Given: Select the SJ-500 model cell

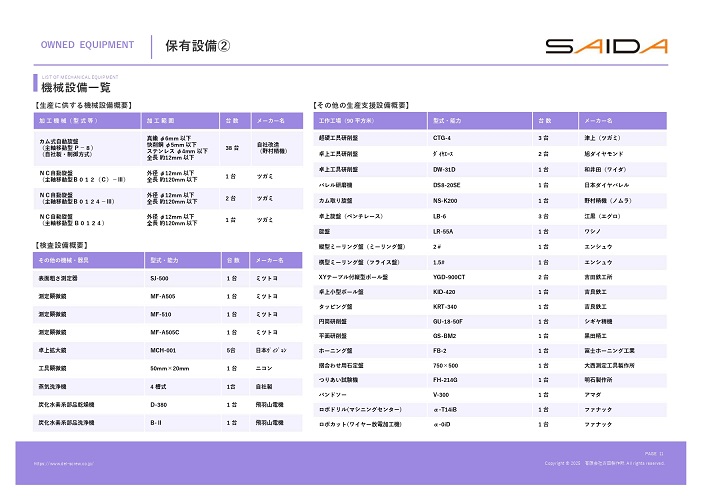Looking at the screenshot, I should 159,279.
